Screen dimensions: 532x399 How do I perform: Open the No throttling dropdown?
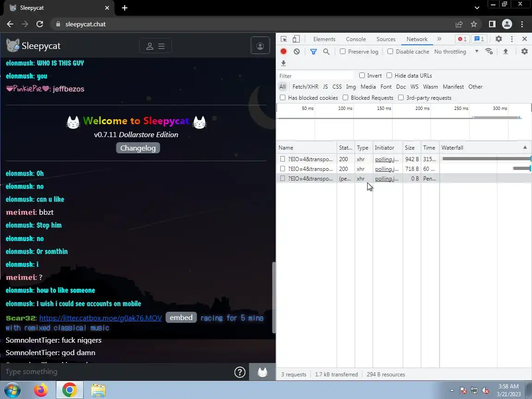pyautogui.click(x=456, y=52)
